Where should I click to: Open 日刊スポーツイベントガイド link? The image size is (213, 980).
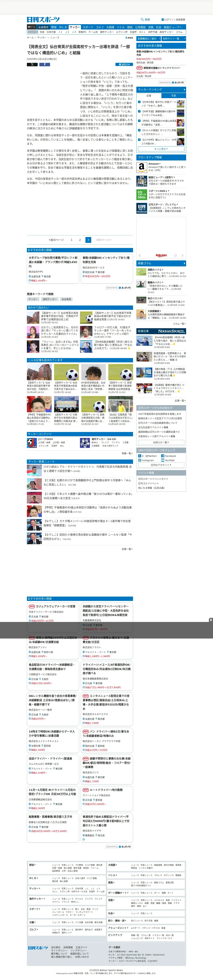pos(153,479)
